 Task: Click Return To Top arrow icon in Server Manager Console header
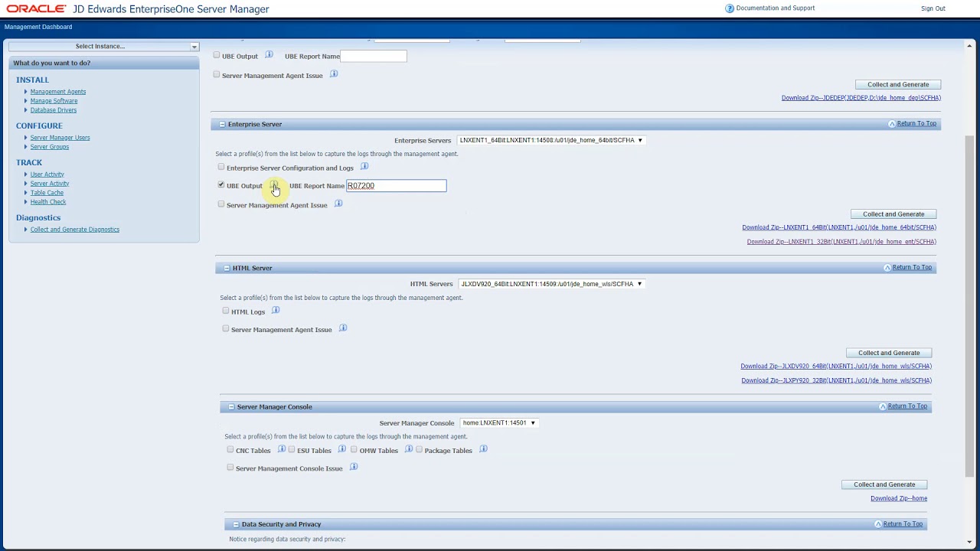(x=883, y=406)
